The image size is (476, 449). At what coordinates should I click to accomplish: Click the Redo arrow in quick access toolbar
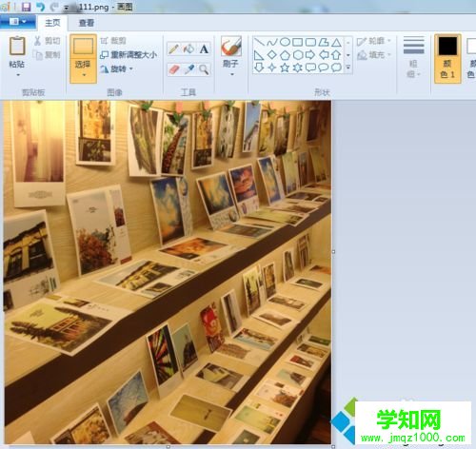click(x=54, y=7)
